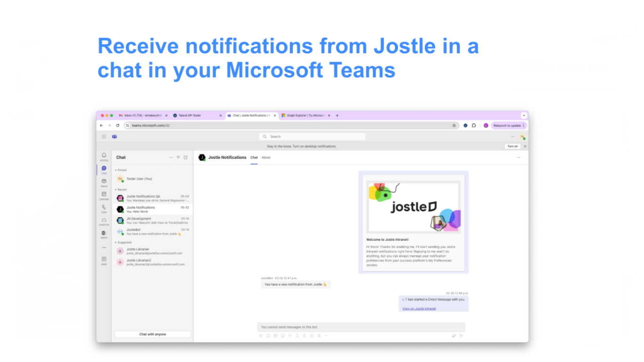
Task: Open a new browser tab with plus
Action: (337, 115)
